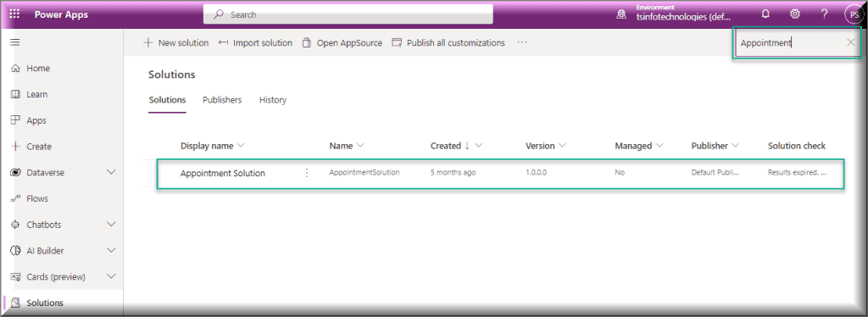
Task: Expand the Chatbots section chevron
Action: coord(111,225)
